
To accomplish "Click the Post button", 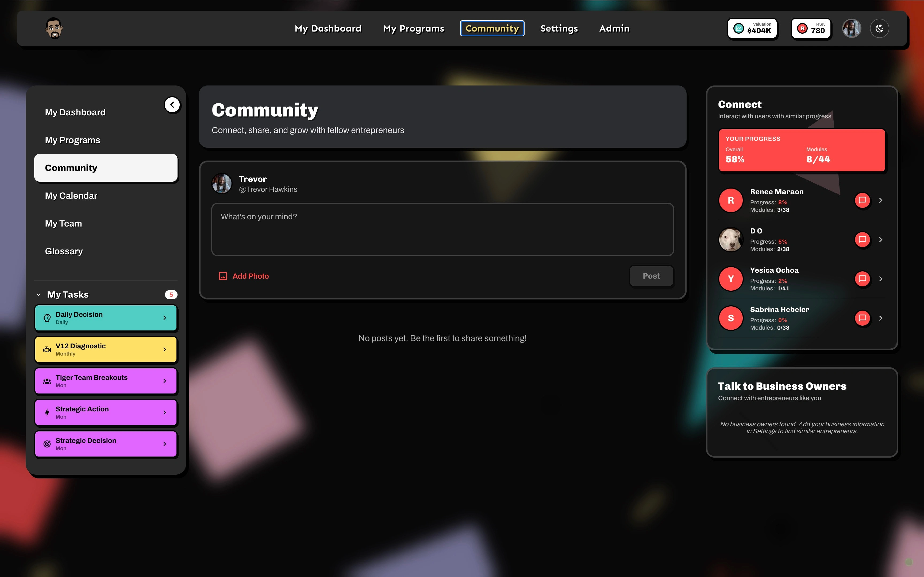I will click(x=651, y=276).
